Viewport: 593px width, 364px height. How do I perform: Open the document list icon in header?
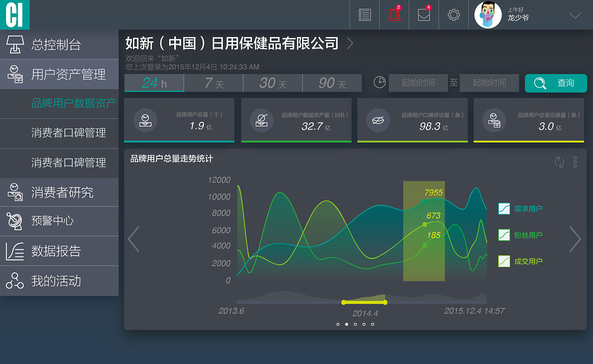[x=365, y=15]
